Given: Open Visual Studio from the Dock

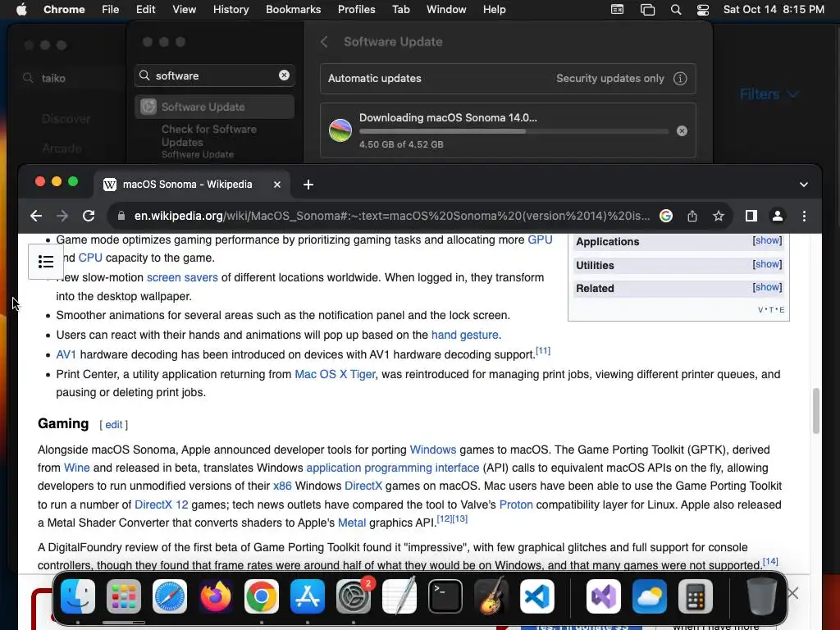Looking at the screenshot, I should click(x=604, y=596).
